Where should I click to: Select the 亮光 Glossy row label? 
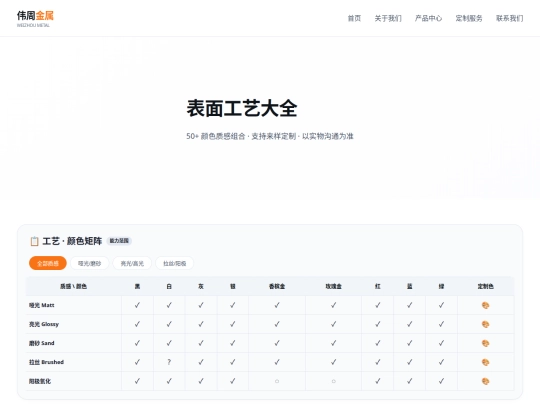coord(44,324)
